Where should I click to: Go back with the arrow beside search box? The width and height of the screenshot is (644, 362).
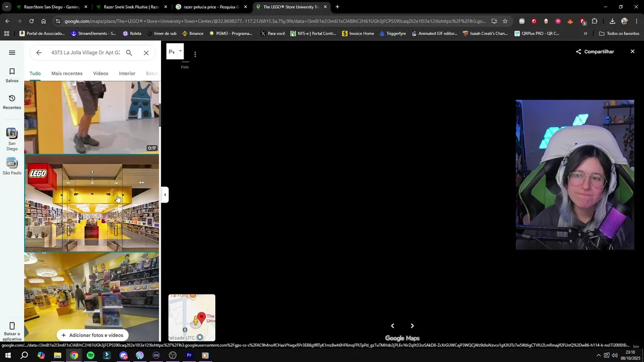pyautogui.click(x=39, y=52)
